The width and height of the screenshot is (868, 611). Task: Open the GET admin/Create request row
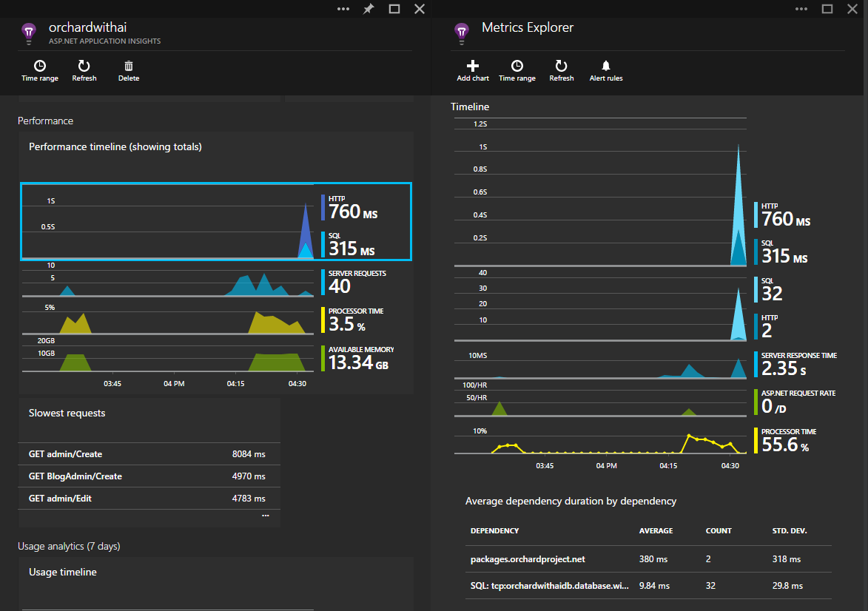pos(149,454)
